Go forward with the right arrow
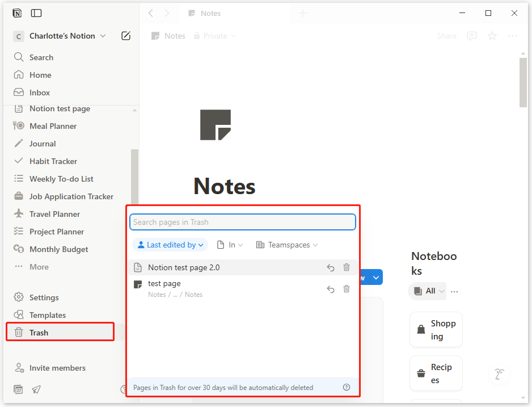The height and width of the screenshot is (407, 532). 167,13
